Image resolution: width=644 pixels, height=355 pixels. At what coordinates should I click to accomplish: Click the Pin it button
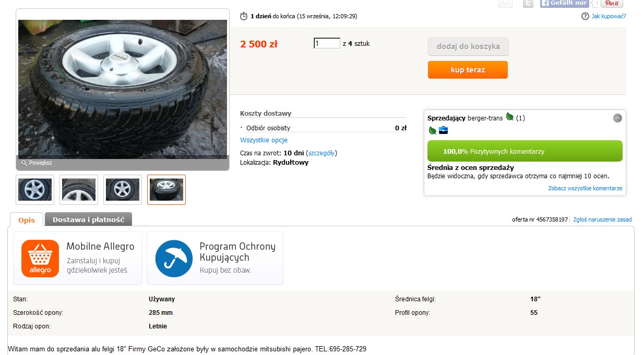pos(612,3)
